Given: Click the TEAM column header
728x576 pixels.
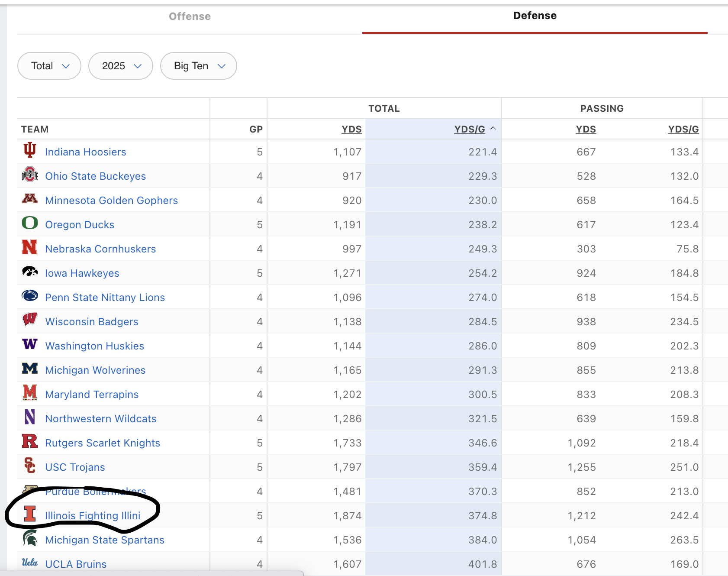Looking at the screenshot, I should 35,129.
